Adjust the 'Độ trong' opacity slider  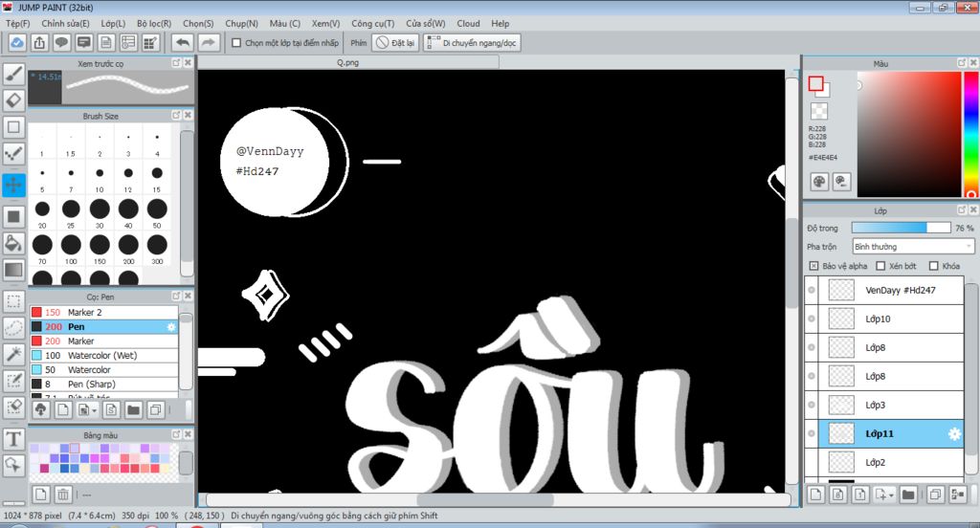pyautogui.click(x=901, y=228)
